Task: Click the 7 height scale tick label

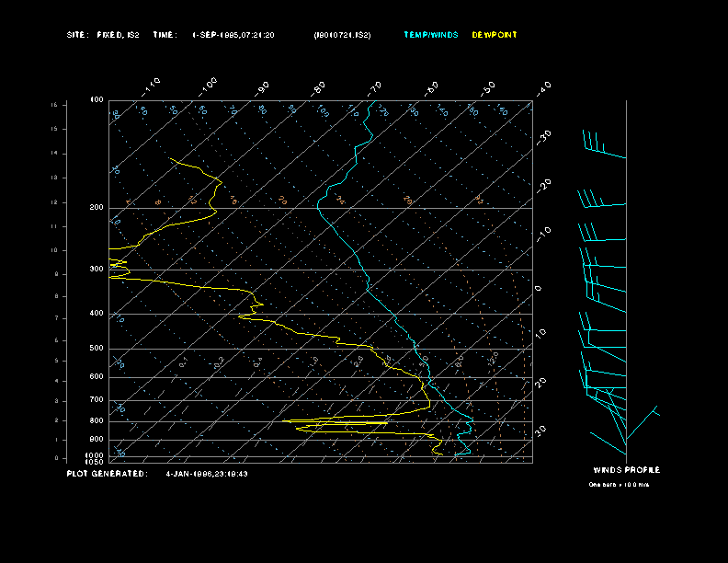Action: pos(57,318)
